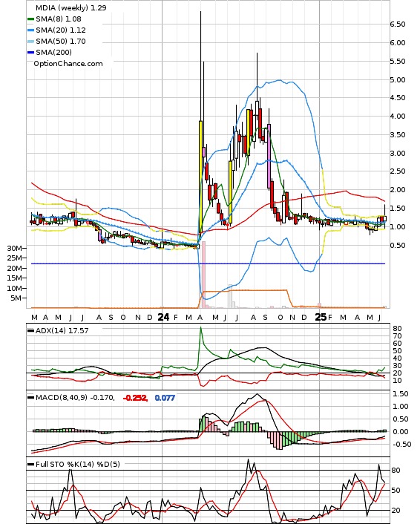Click the 6.50 price axis label
Screen dimensions: 420x524
pyautogui.click(x=397, y=24)
